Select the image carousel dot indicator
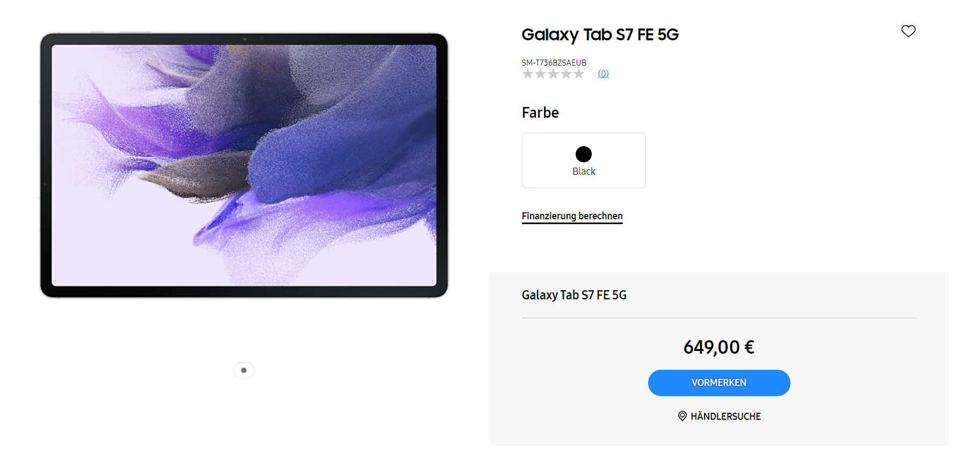The width and height of the screenshot is (980, 459). 244,370
